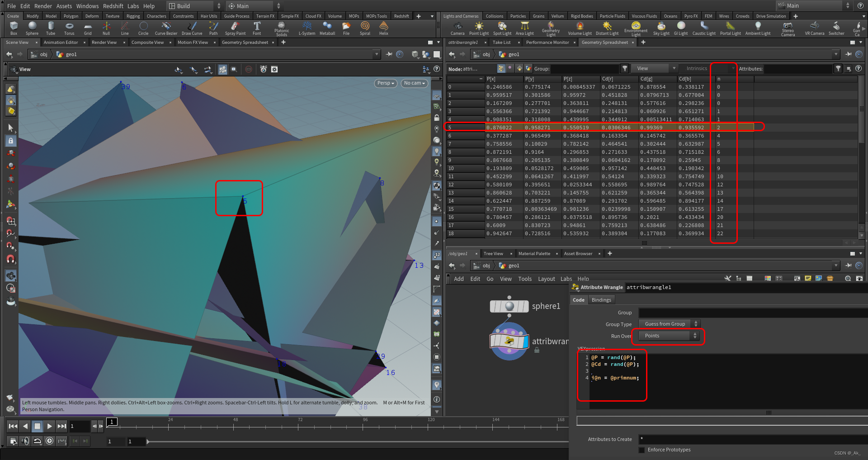Switch to the Bindings tab in Attribute Wrangle
868x460 pixels.
tap(601, 299)
